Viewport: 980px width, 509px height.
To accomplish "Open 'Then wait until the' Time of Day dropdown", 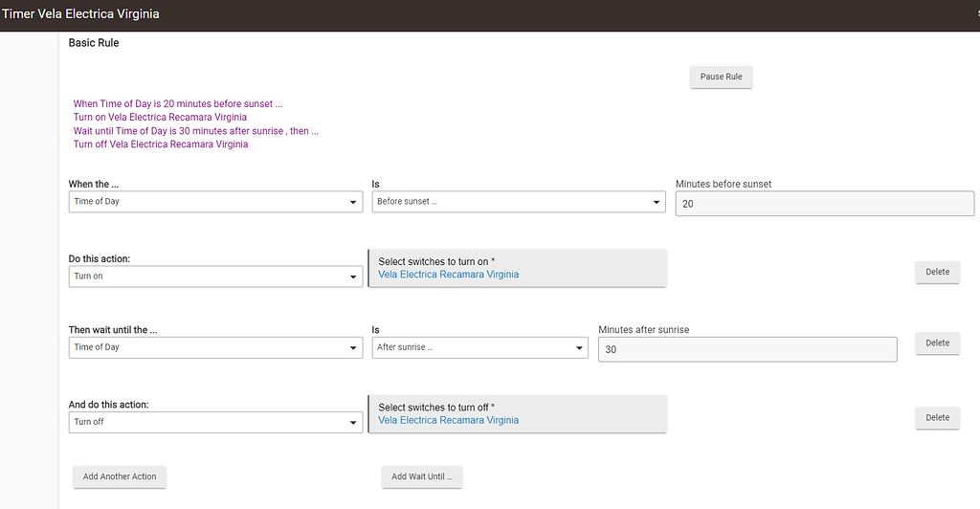I will (215, 348).
